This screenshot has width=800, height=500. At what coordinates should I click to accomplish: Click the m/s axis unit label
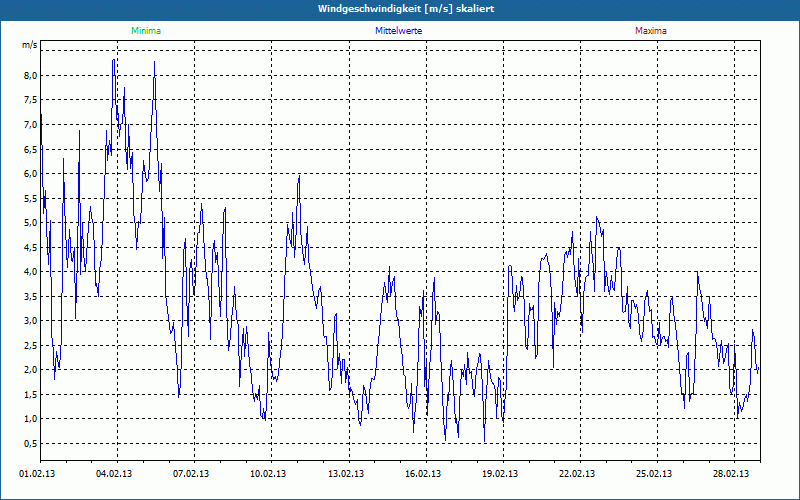click(30, 45)
